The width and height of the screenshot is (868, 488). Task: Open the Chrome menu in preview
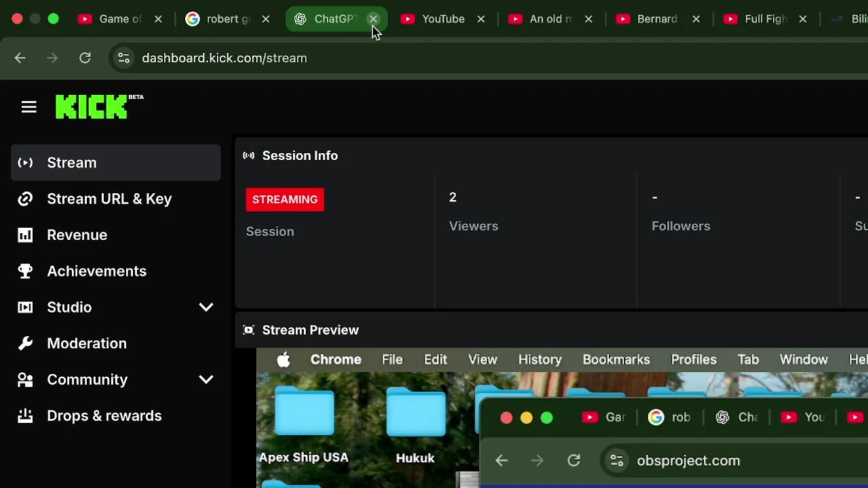[336, 360]
